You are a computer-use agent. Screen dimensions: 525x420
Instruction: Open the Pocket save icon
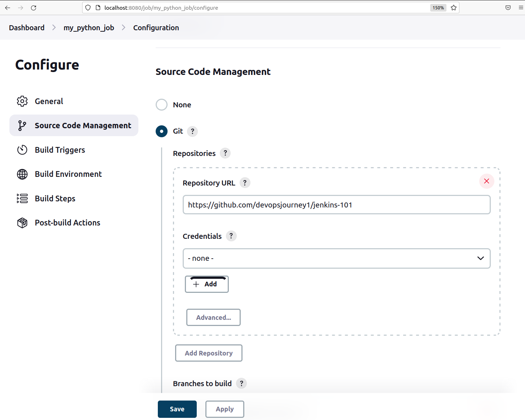[x=508, y=8]
